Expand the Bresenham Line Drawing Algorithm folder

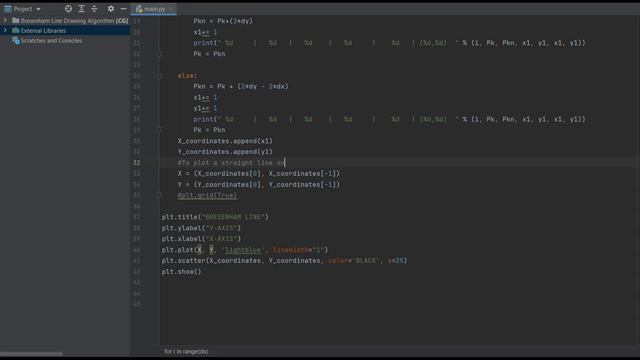pos(5,20)
